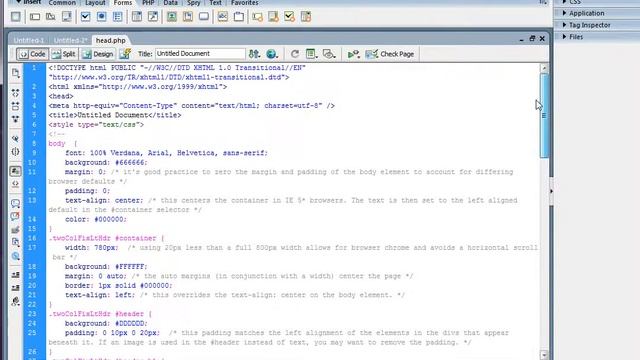Screen dimensions: 640x360
Task: Click the Title input field
Action: pyautogui.click(x=200, y=54)
